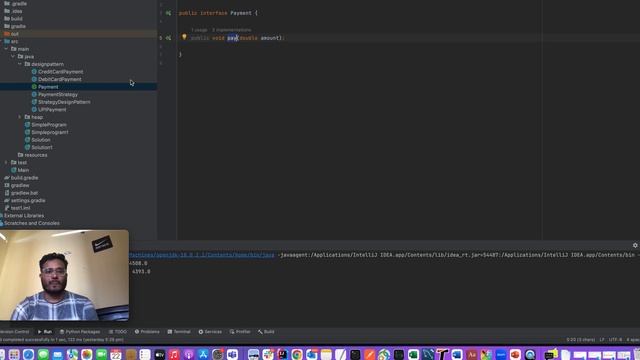The width and height of the screenshot is (640, 360).
Task: Open the Build tool window
Action: point(266,332)
